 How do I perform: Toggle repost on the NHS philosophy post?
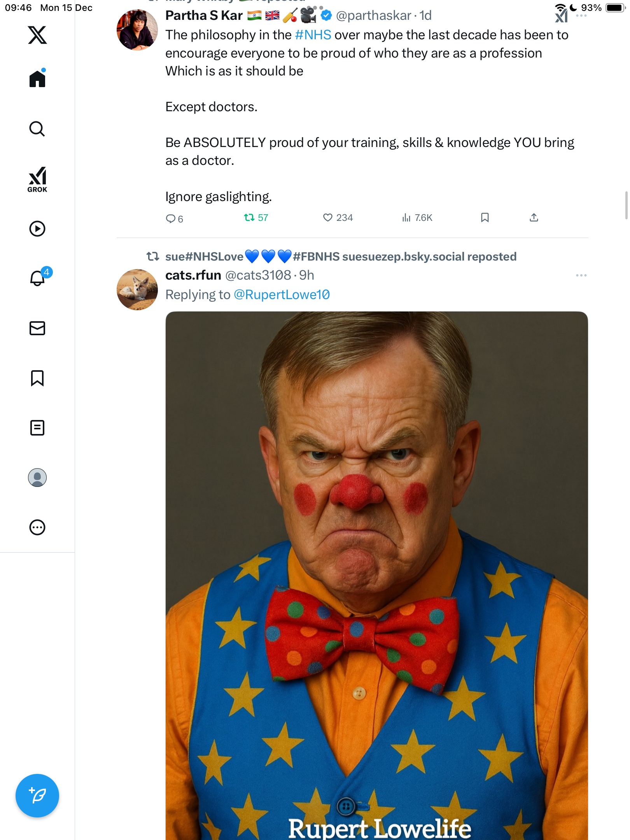[x=249, y=217]
